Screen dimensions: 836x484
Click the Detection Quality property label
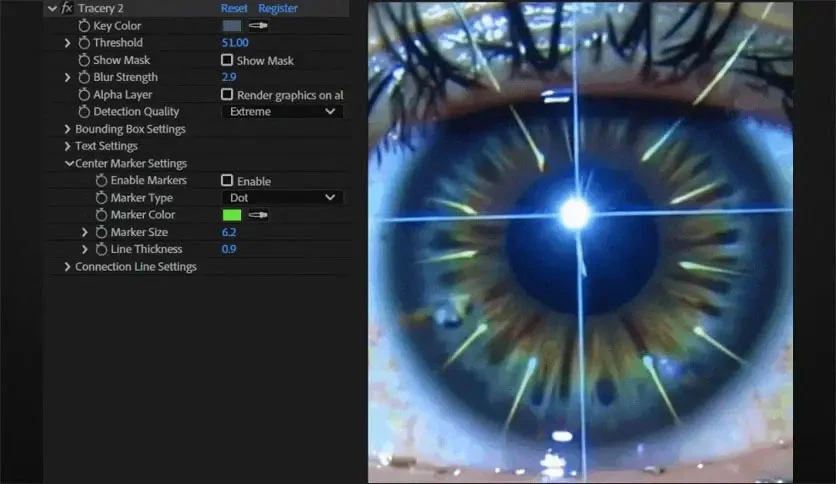[136, 111]
